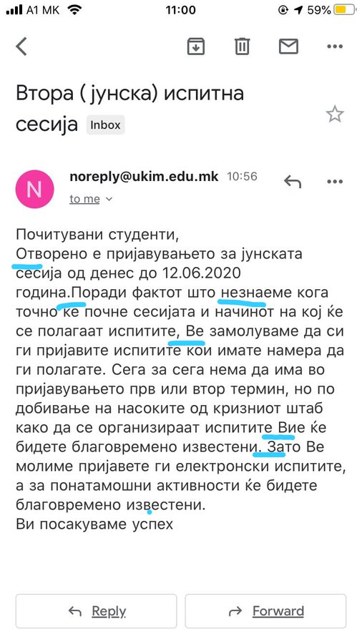The width and height of the screenshot is (362, 644).
Task: Open message options next to reply arrow
Action: pyautogui.click(x=335, y=182)
